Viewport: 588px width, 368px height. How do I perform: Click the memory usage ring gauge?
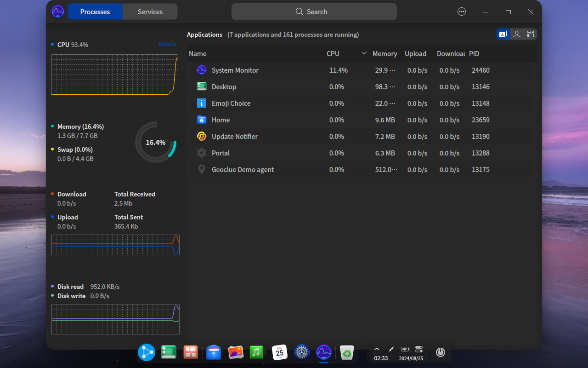(x=156, y=142)
